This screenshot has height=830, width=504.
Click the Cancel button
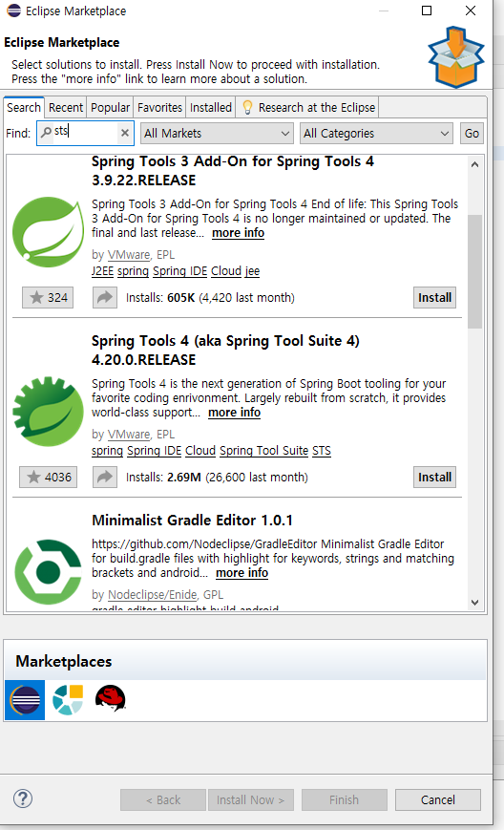pyautogui.click(x=438, y=799)
